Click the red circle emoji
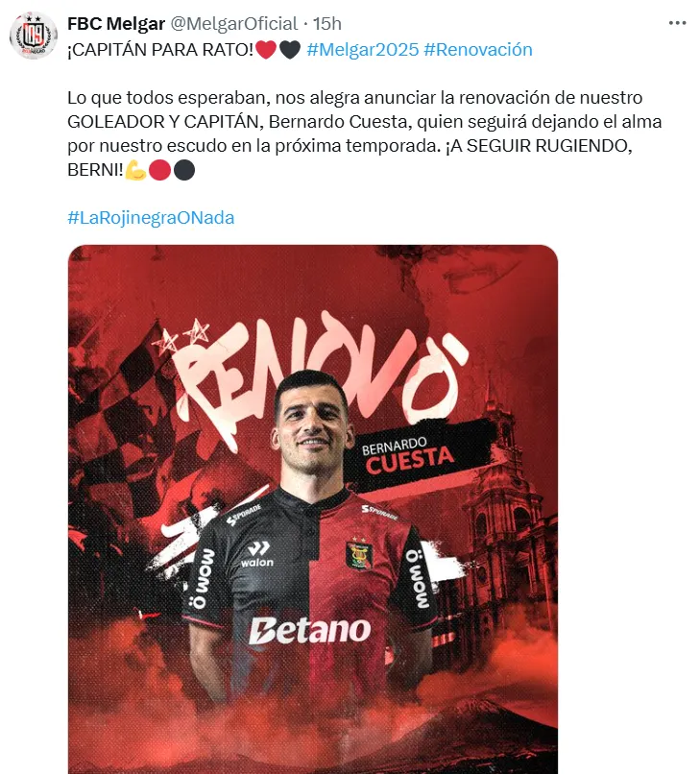Image resolution: width=700 pixels, height=774 pixels. click(160, 170)
